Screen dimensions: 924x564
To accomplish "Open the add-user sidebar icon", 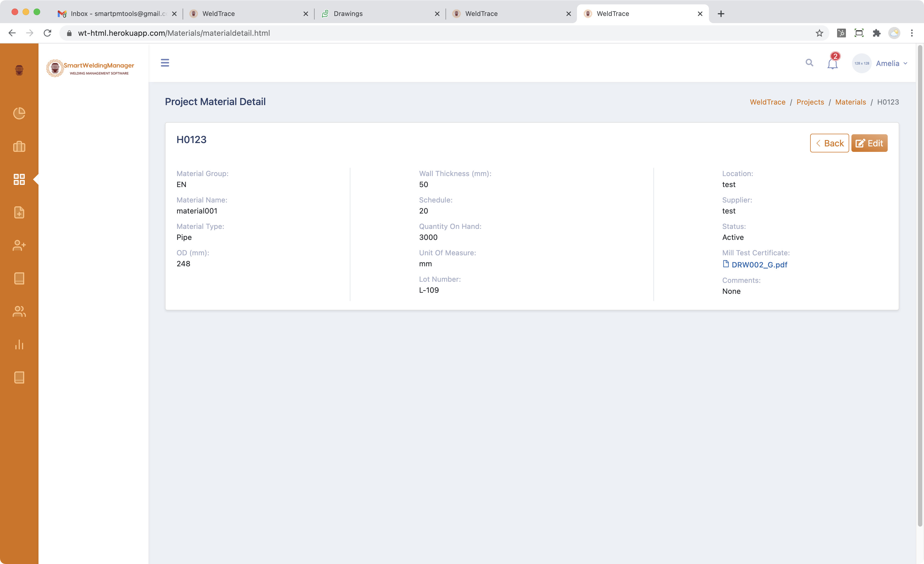I will (19, 245).
